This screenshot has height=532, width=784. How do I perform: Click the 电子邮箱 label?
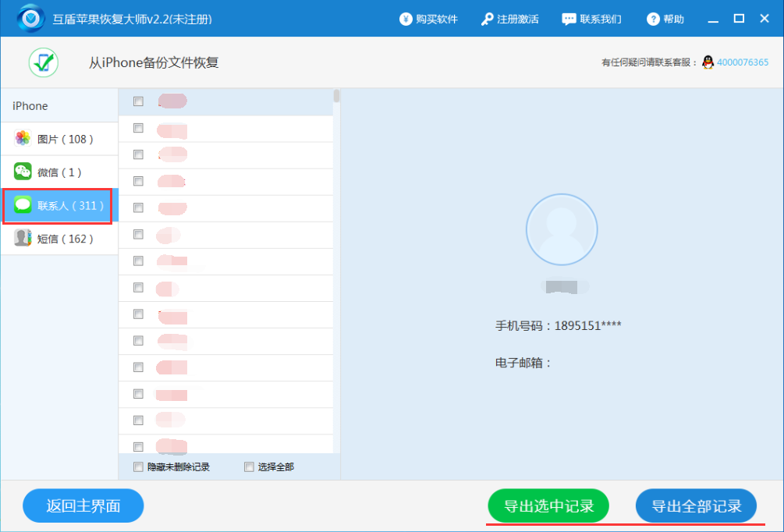pyautogui.click(x=523, y=363)
